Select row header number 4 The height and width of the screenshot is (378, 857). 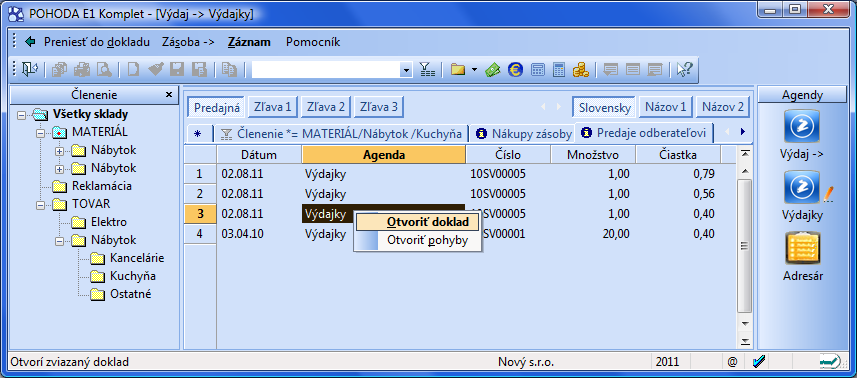(199, 234)
